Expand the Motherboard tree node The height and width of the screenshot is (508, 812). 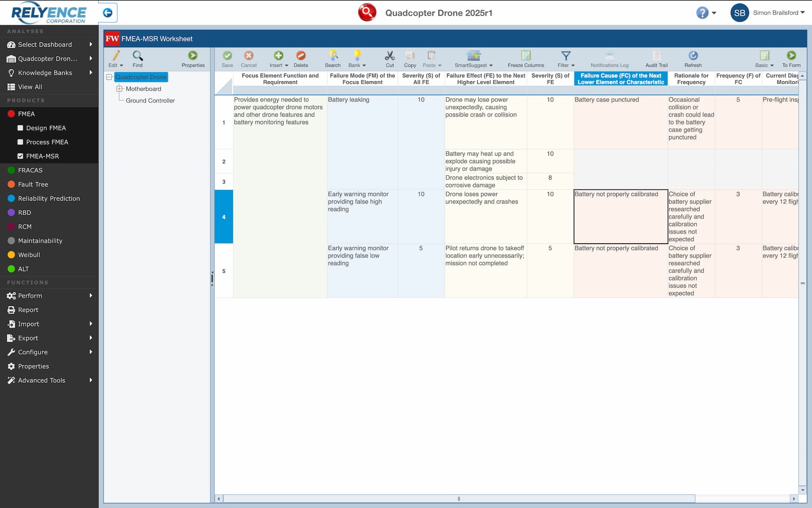(119, 89)
